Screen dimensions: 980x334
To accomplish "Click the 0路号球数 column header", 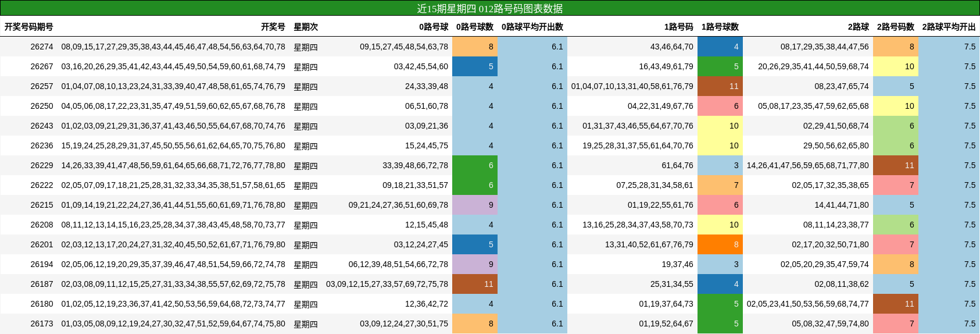I will point(475,27).
